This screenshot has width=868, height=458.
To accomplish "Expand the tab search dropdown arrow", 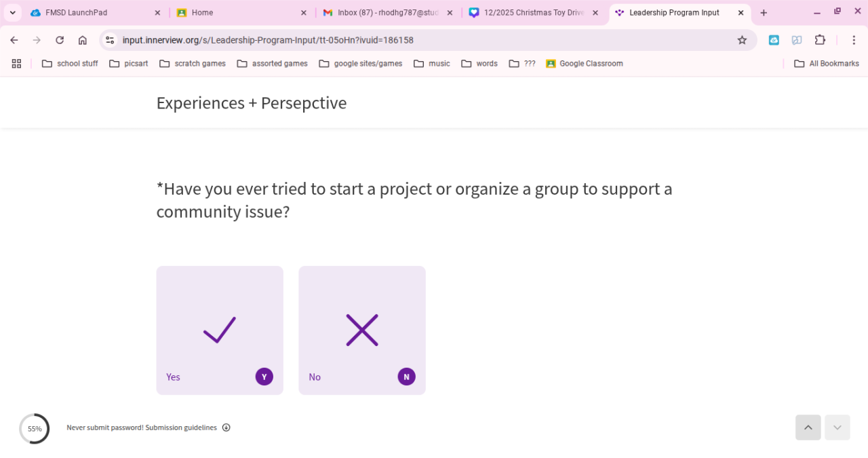I will tap(13, 13).
